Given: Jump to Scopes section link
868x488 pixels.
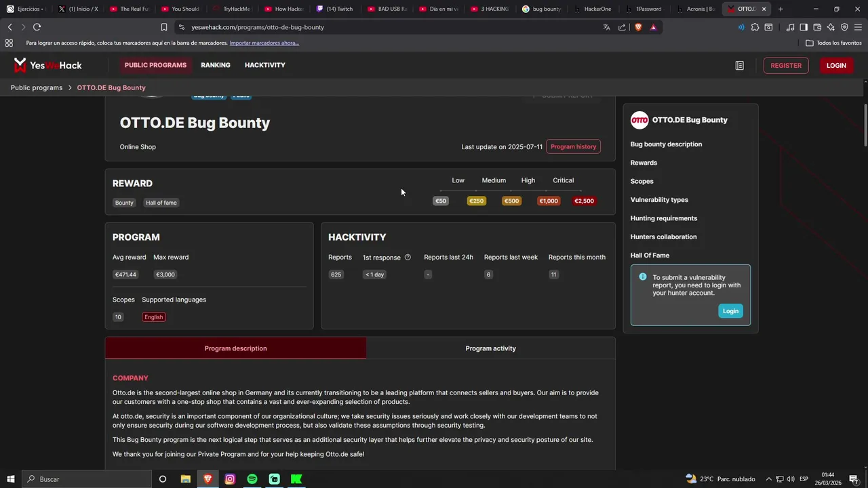Looking at the screenshot, I should pos(642,181).
